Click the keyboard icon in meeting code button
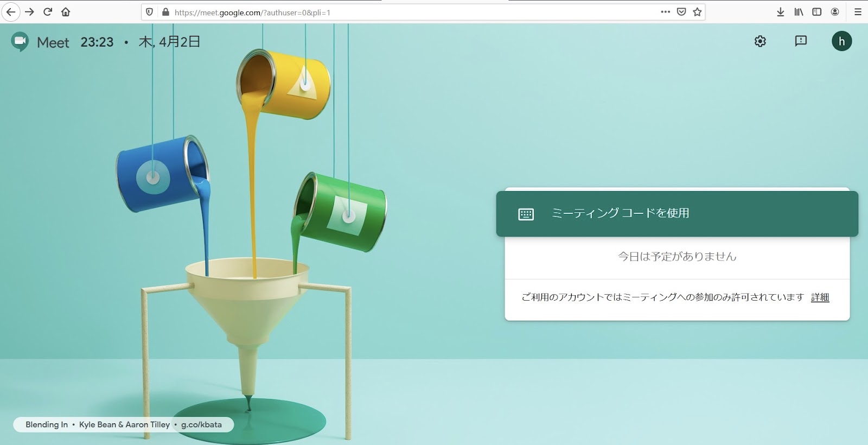 coord(526,214)
